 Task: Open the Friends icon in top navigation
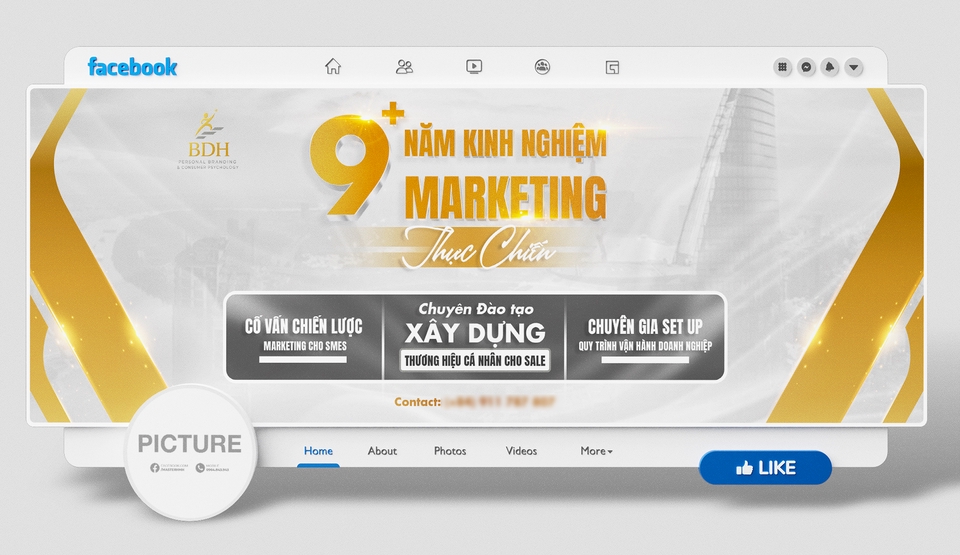tap(404, 67)
